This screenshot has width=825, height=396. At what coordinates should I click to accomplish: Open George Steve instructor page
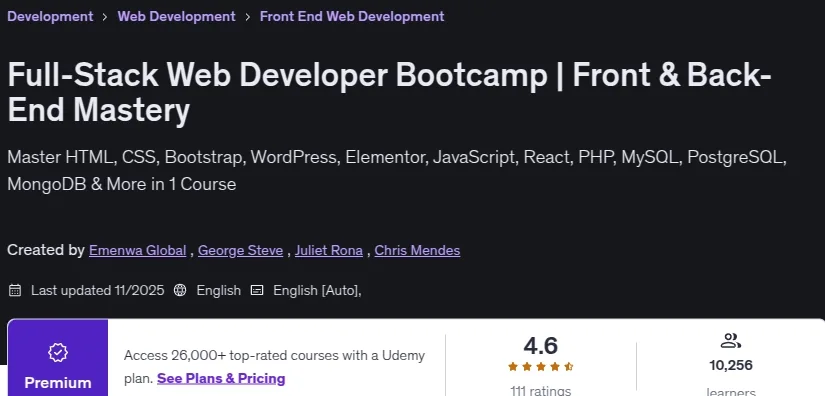240,250
